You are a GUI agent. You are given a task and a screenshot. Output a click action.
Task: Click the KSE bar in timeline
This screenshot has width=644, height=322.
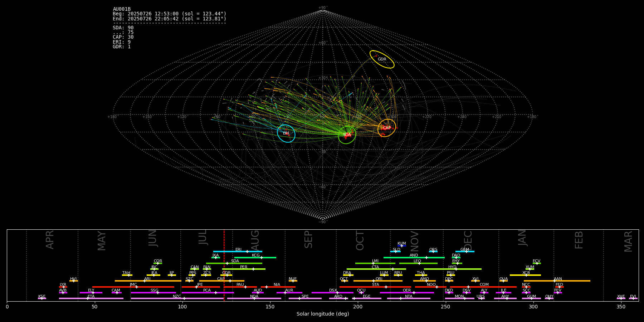42,298
